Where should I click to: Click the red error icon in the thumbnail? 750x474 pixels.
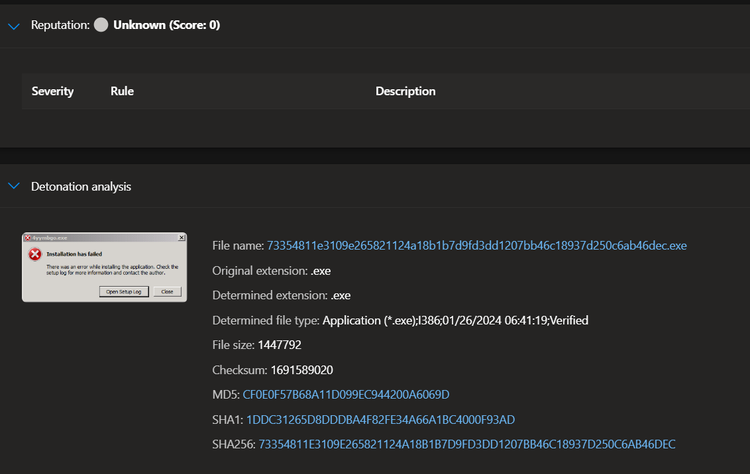(x=35, y=254)
